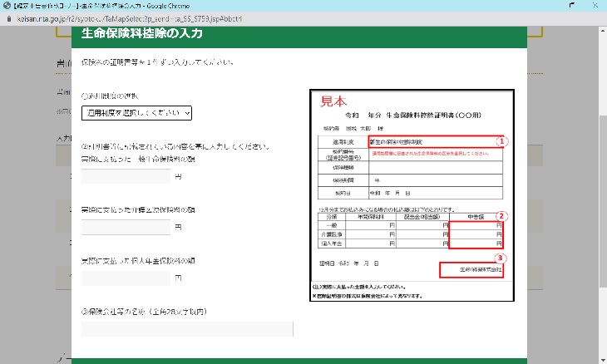Click the 実際に支払った介護医療保険料の額 label
This screenshot has height=364, width=607.
pyautogui.click(x=138, y=209)
